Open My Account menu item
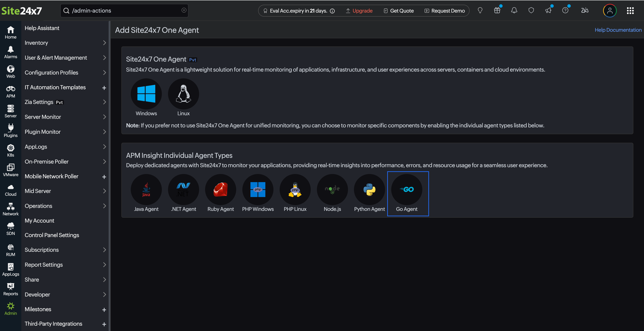The height and width of the screenshot is (331, 644). point(39,220)
